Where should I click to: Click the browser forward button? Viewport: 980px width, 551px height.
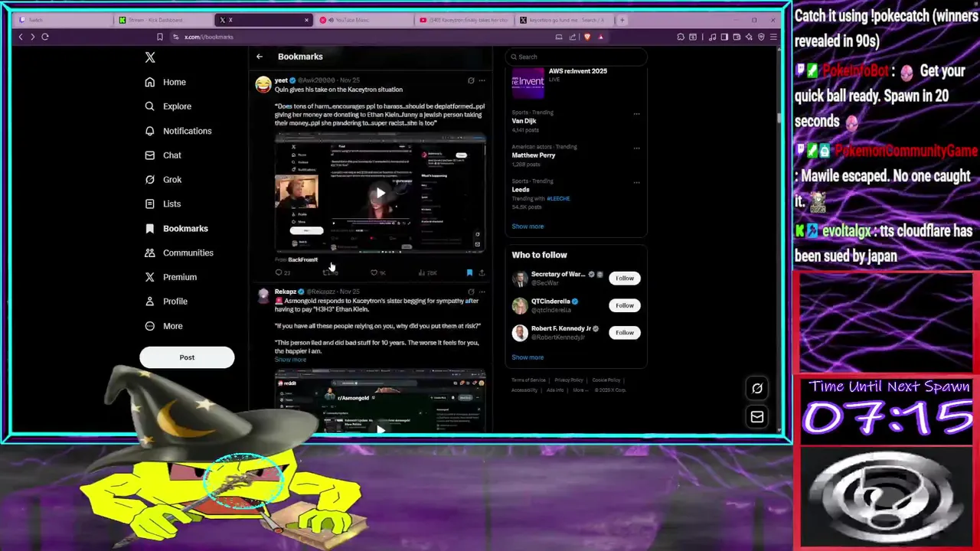pos(32,37)
